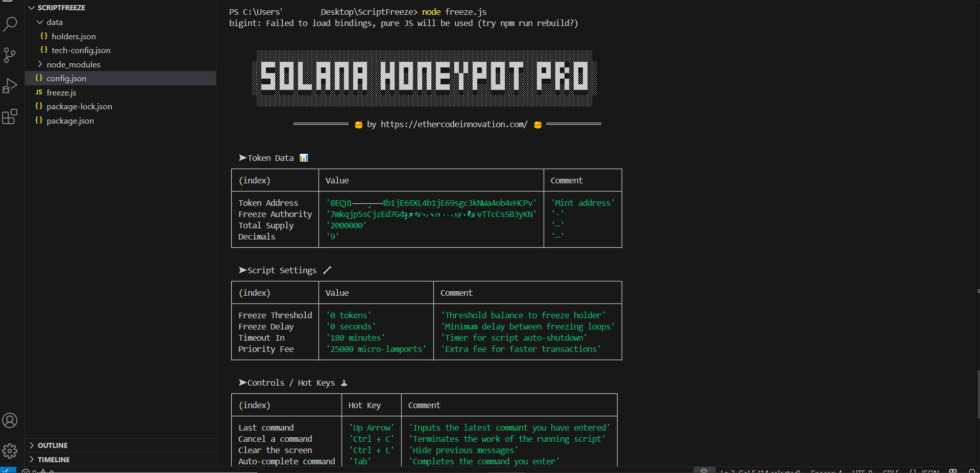Click the 'Controls / Hot Keys' heading
This screenshot has height=473, width=980.
tap(291, 383)
